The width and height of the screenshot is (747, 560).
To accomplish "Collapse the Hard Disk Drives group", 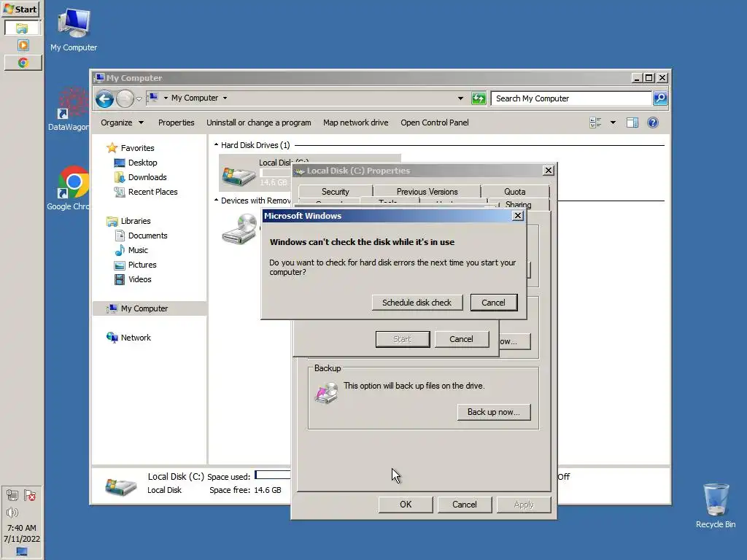I will [216, 145].
